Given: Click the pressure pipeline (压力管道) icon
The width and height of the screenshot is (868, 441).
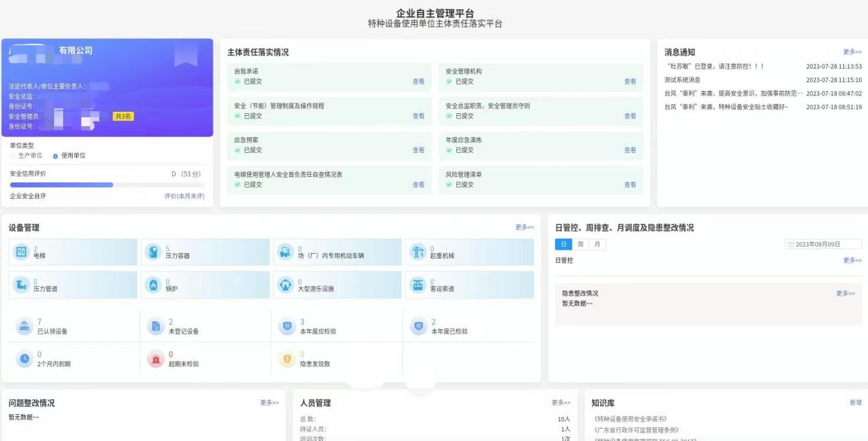Looking at the screenshot, I should click(x=21, y=285).
